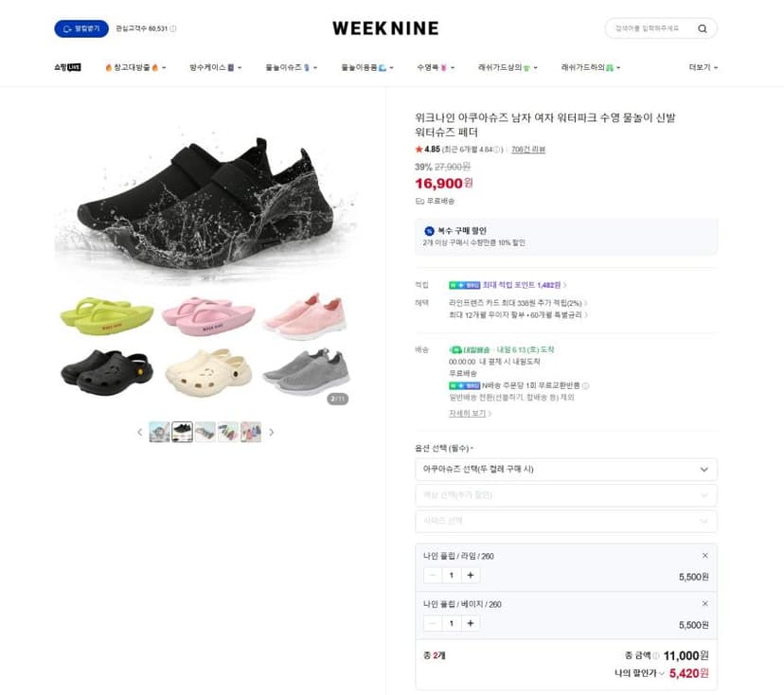
Task: Click the info icon beside 관심고객수 60,531
Action: pos(173,28)
